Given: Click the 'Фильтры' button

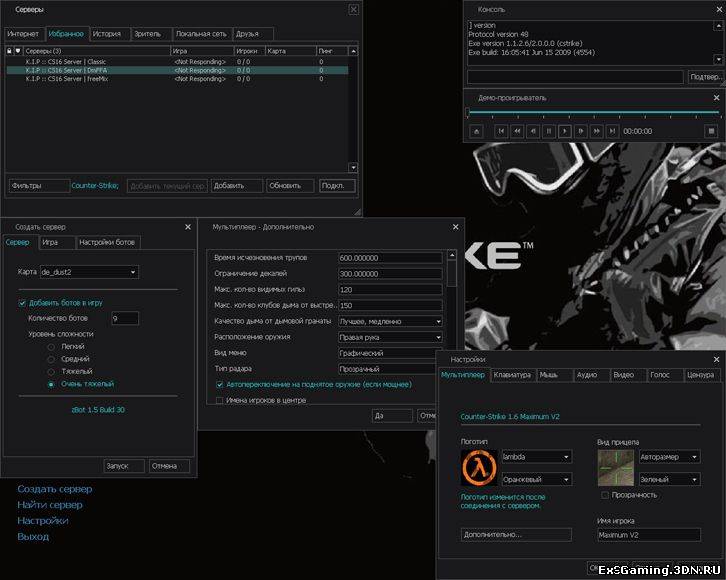Looking at the screenshot, I should (x=39, y=186).
